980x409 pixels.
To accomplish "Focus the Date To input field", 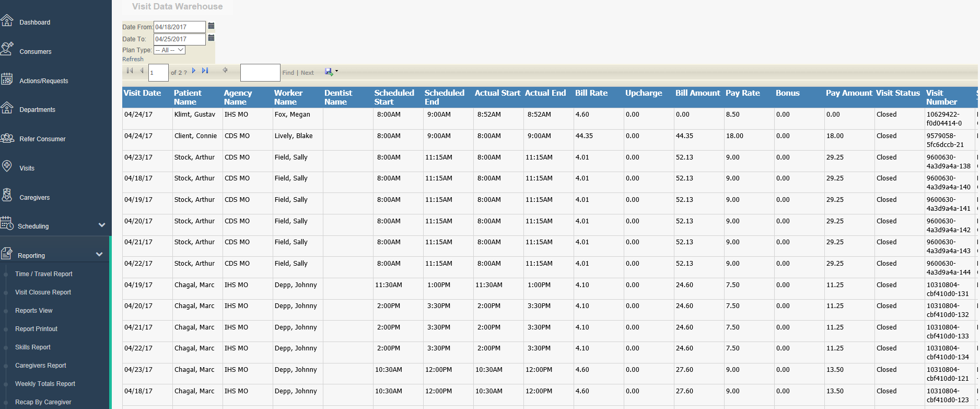I will (x=180, y=39).
